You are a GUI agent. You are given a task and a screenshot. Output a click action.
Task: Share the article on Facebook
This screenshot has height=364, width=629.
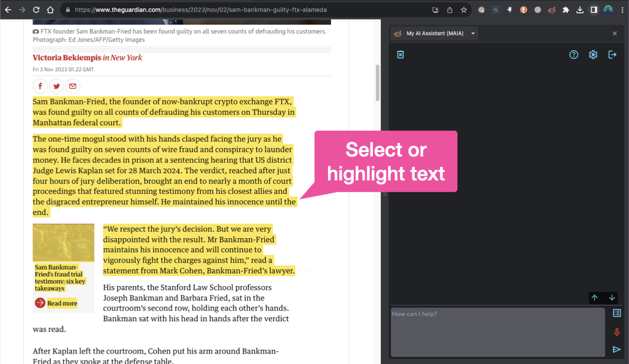pos(40,86)
